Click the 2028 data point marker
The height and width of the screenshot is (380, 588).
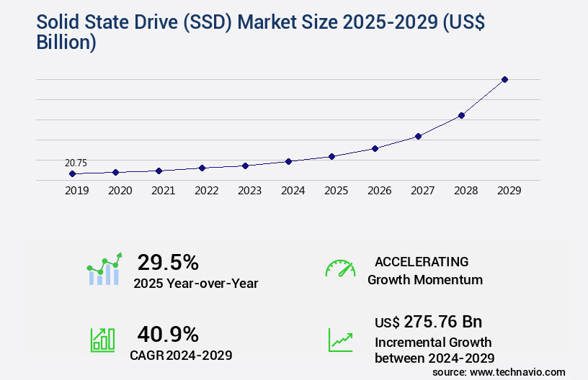461,115
